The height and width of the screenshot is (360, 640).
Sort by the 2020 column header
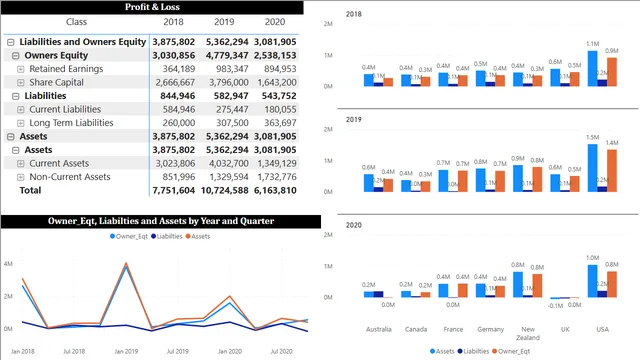pyautogui.click(x=275, y=22)
